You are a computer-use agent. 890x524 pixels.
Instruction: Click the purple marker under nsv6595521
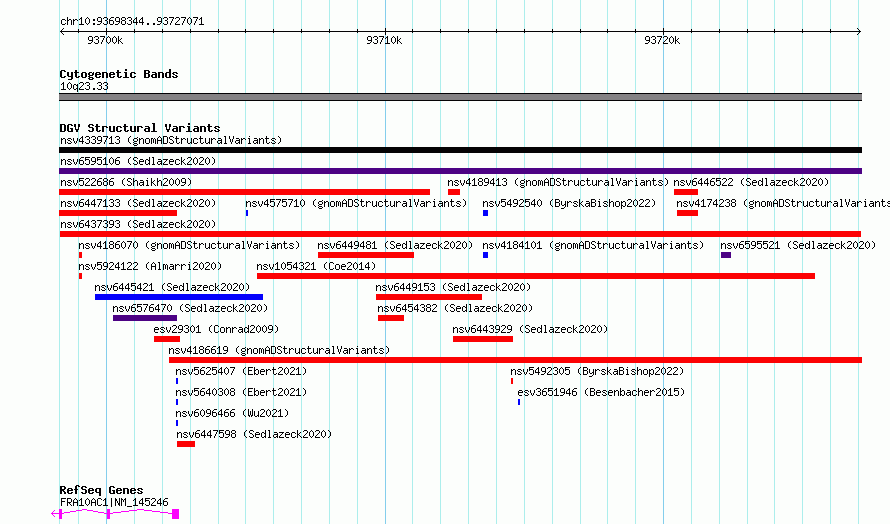[x=726, y=255]
